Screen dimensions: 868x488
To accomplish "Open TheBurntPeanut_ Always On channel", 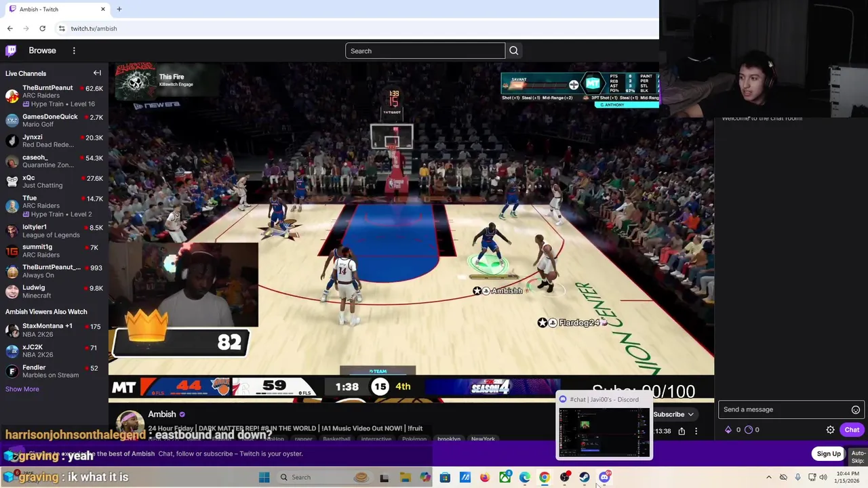I will 54,271.
